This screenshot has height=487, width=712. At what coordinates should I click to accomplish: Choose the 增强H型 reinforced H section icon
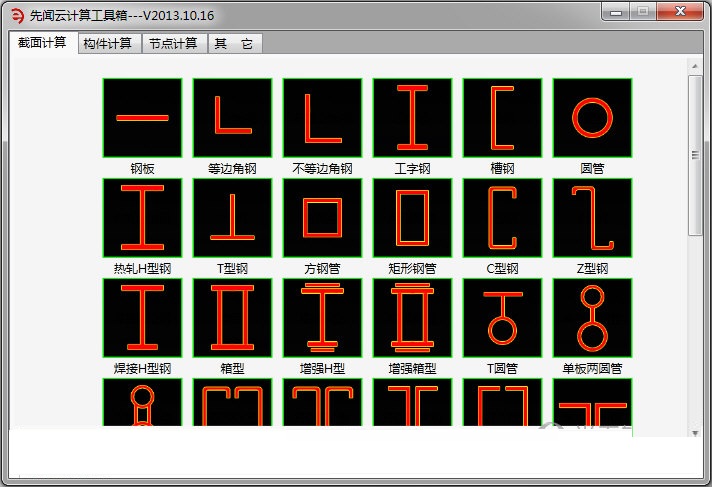tap(322, 318)
